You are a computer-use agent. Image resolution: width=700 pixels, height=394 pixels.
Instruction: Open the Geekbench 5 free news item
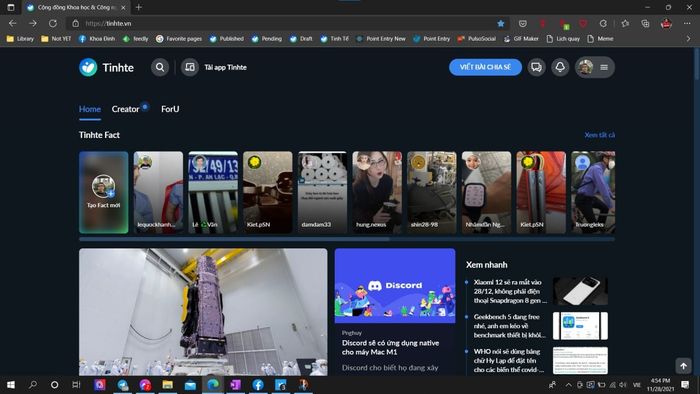click(x=510, y=326)
